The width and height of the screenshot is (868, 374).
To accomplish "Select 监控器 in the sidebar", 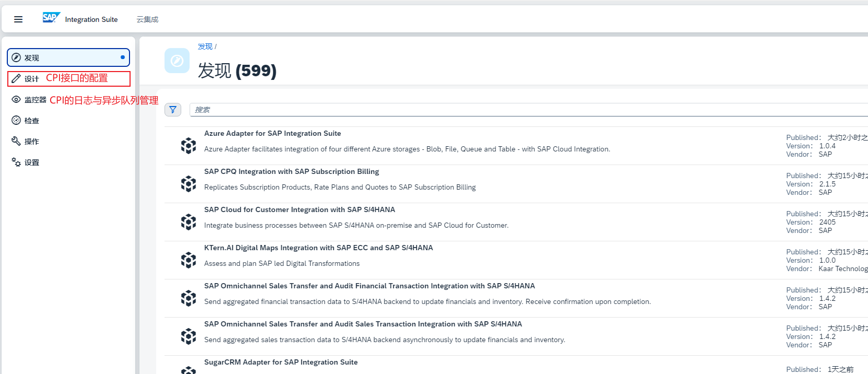I will [x=68, y=99].
